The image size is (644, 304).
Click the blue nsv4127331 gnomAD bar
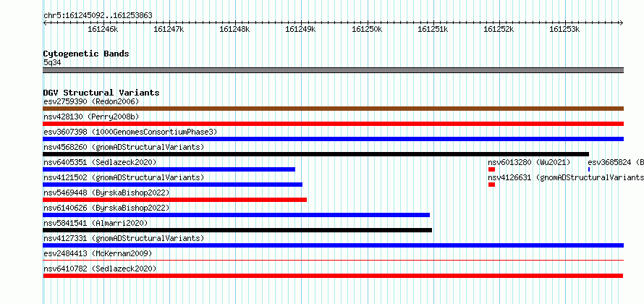pyautogui.click(x=333, y=245)
